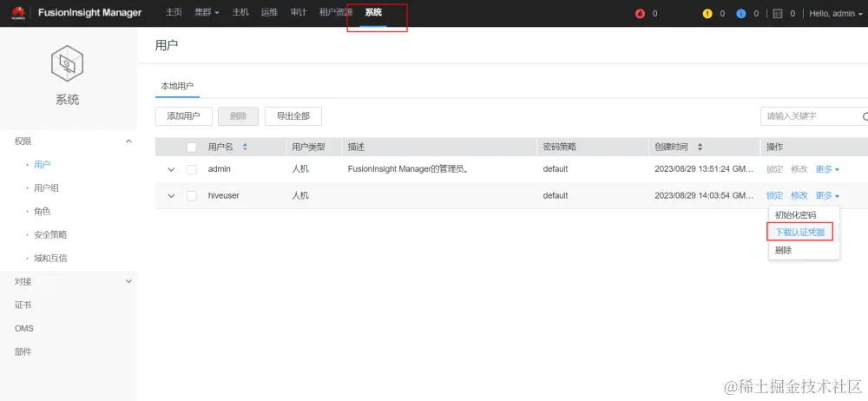Expand the hiveuser row details
868x401 pixels.
(171, 196)
